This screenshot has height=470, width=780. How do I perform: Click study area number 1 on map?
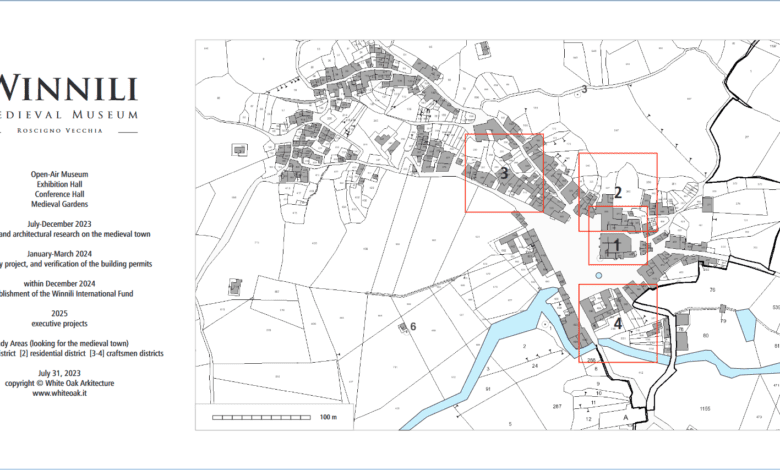(x=617, y=245)
